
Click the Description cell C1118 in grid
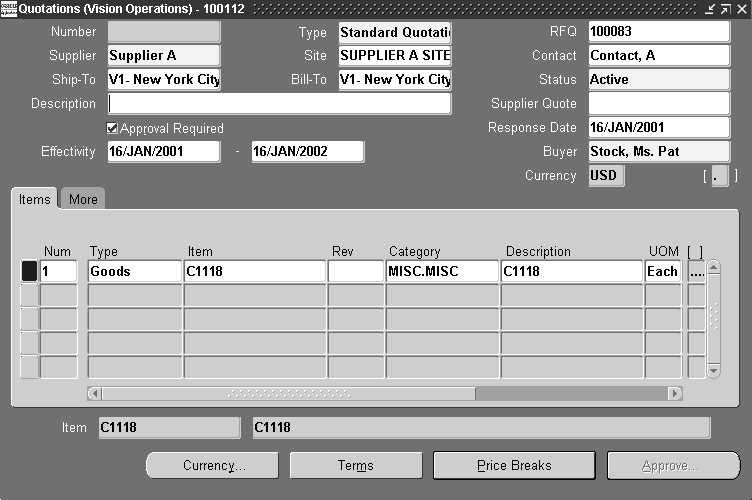(x=572, y=271)
